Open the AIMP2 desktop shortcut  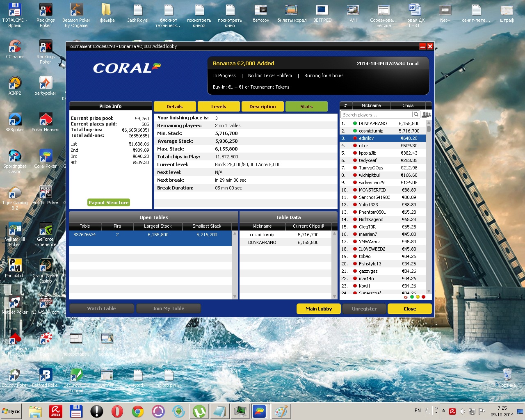[x=15, y=86]
